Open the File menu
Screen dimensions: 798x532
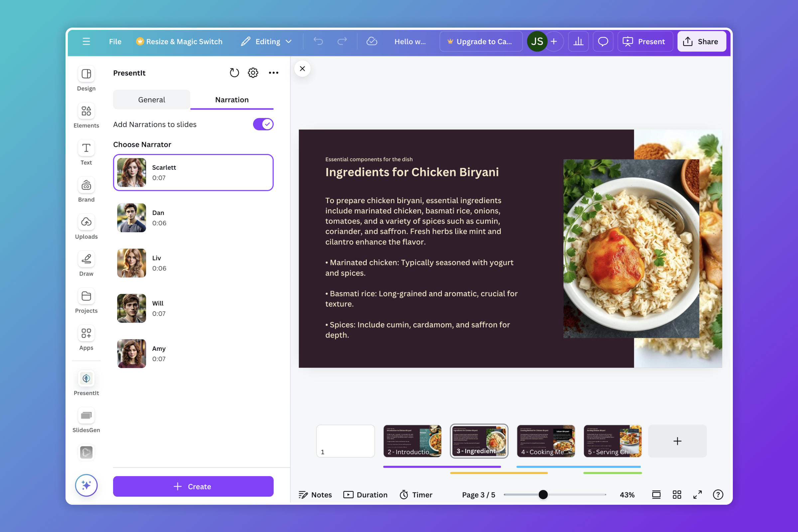[115, 41]
